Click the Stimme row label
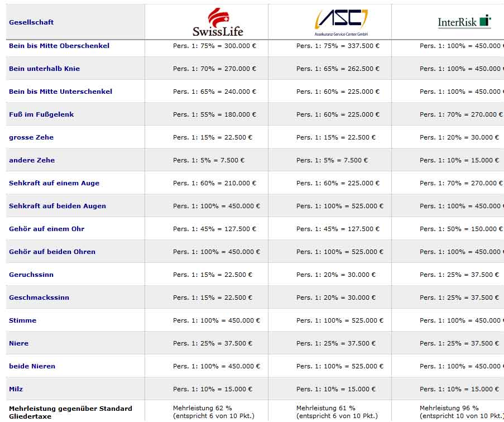The height and width of the screenshot is (422, 504). 22,320
